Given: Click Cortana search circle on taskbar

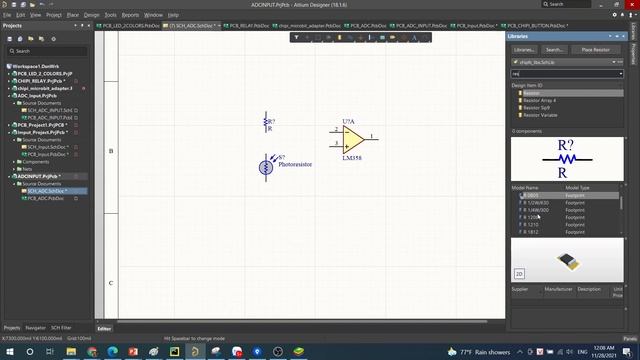Looking at the screenshot, I should [30, 351].
